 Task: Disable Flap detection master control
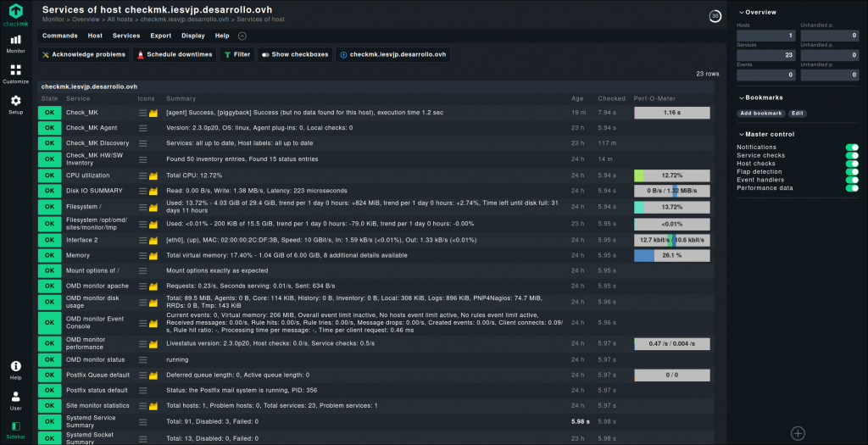click(852, 172)
